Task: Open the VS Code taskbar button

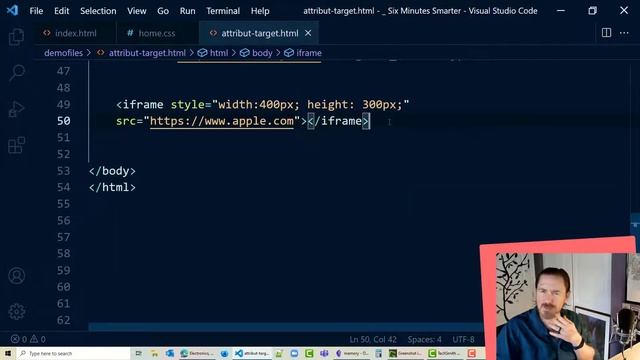Action: (x=252, y=353)
